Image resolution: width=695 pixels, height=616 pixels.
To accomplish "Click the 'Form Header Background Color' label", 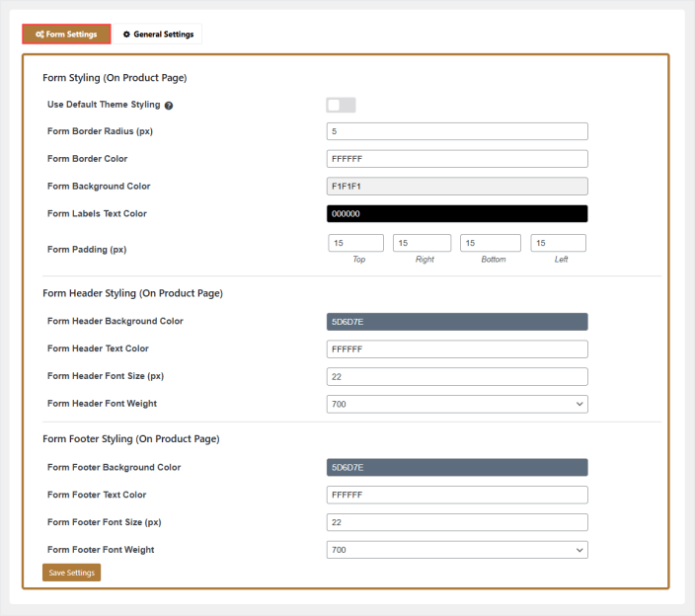I will click(x=116, y=321).
